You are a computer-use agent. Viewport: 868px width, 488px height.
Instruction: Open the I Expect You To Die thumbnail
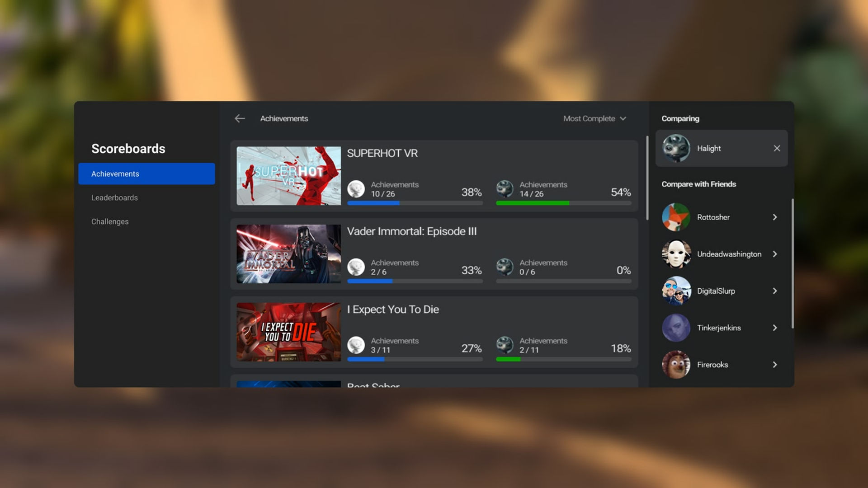click(x=288, y=332)
